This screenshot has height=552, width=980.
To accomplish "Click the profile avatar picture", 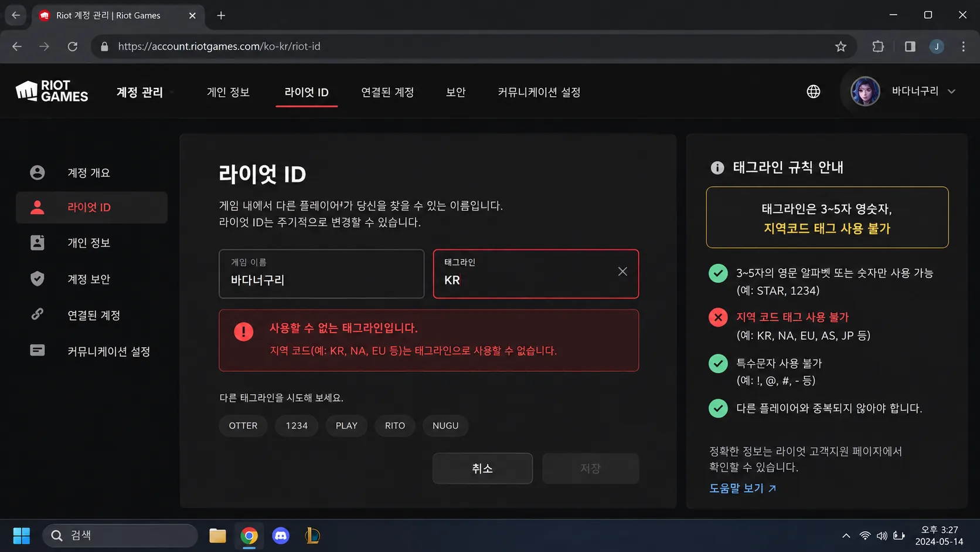I will [865, 92].
